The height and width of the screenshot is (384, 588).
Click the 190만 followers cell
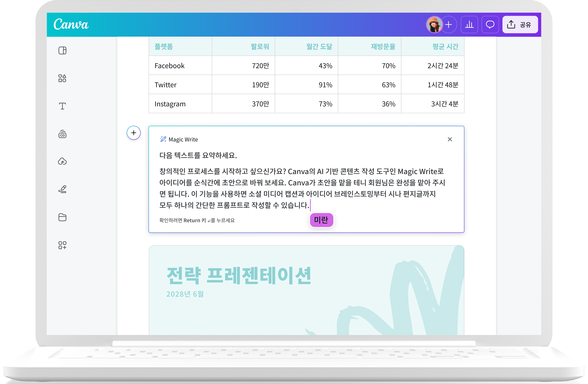point(243,85)
